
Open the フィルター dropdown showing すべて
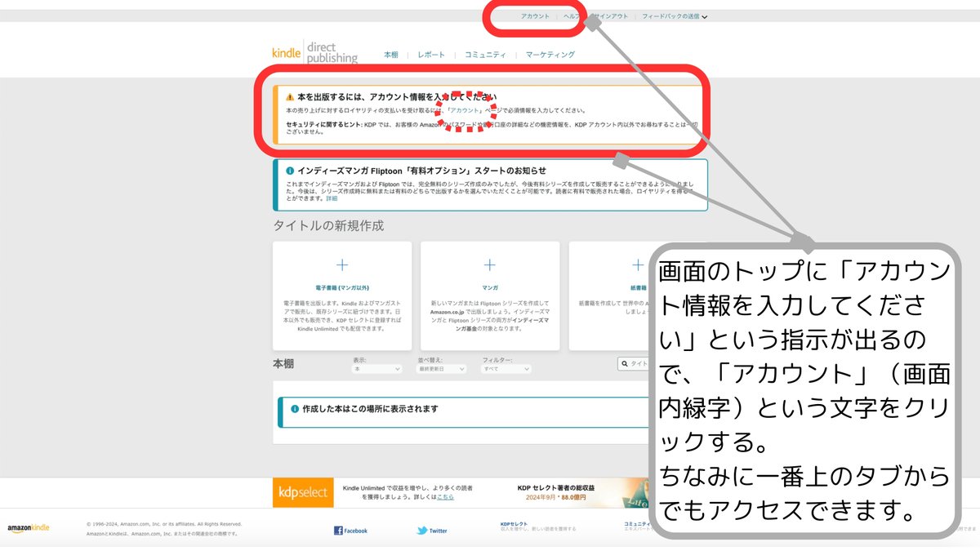tap(507, 369)
